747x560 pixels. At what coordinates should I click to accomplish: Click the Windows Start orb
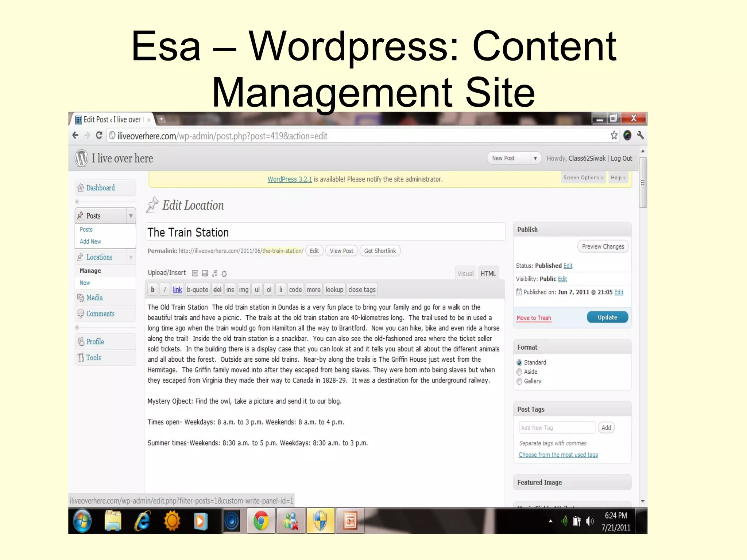[x=82, y=521]
